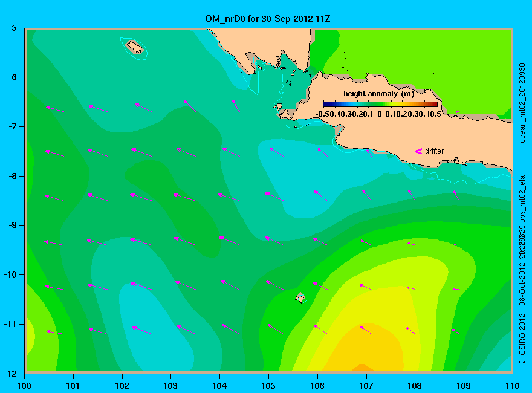
Task: Click longitude label '109' on x-axis
Action: pos(464,386)
